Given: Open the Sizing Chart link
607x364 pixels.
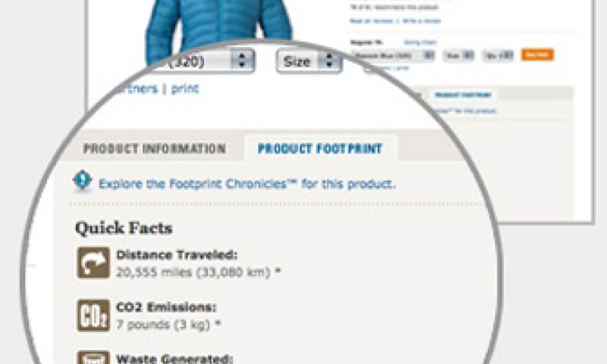Looking at the screenshot, I should pyautogui.click(x=420, y=42).
